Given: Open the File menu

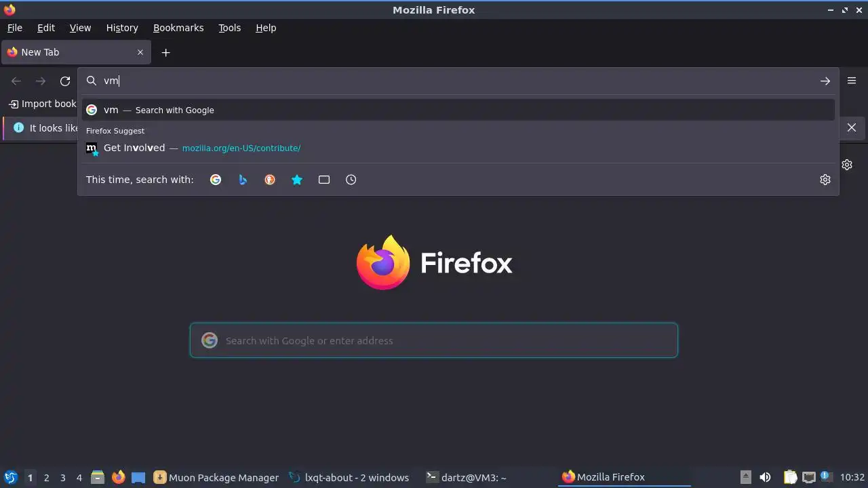Looking at the screenshot, I should pyautogui.click(x=15, y=28).
